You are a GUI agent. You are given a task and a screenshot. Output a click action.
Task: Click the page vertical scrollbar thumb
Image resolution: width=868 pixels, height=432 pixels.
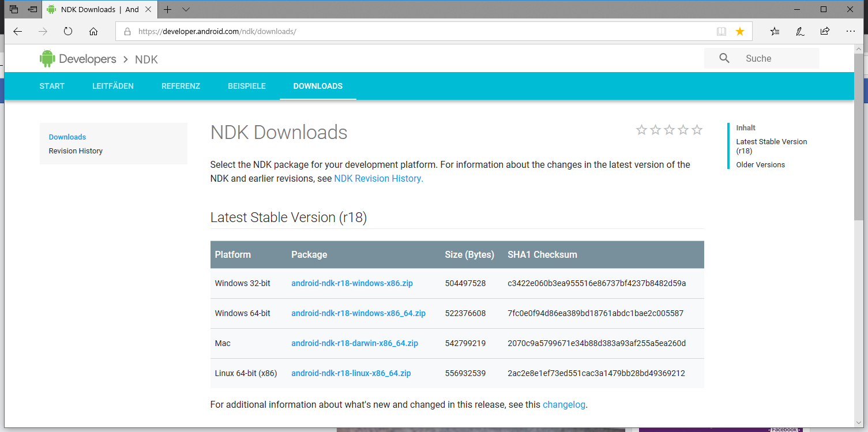click(859, 137)
